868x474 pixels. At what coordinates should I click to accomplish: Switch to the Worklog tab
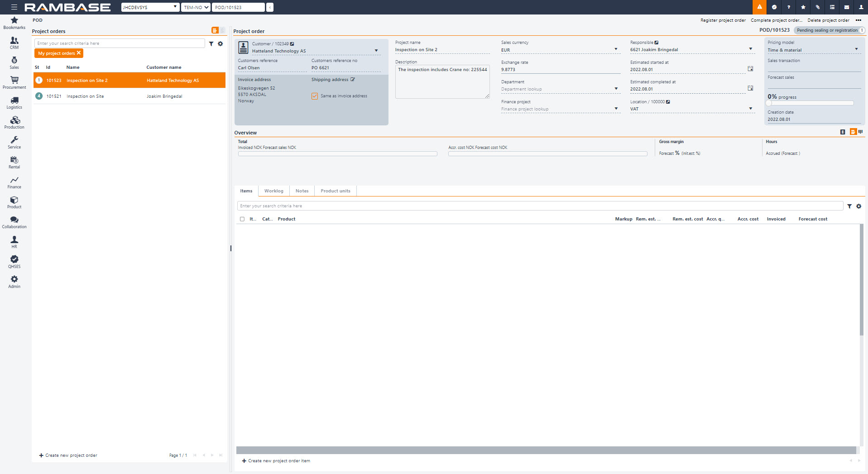pyautogui.click(x=274, y=191)
